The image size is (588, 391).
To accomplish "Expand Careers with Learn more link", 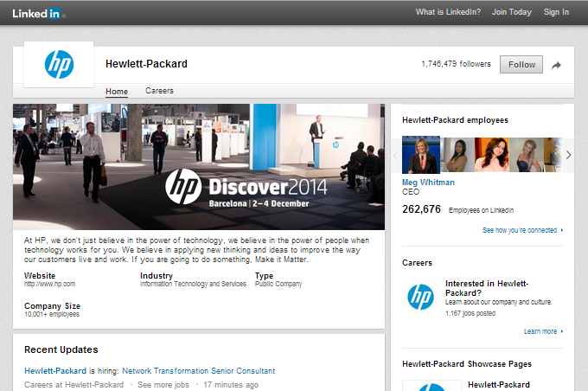I will click(540, 331).
